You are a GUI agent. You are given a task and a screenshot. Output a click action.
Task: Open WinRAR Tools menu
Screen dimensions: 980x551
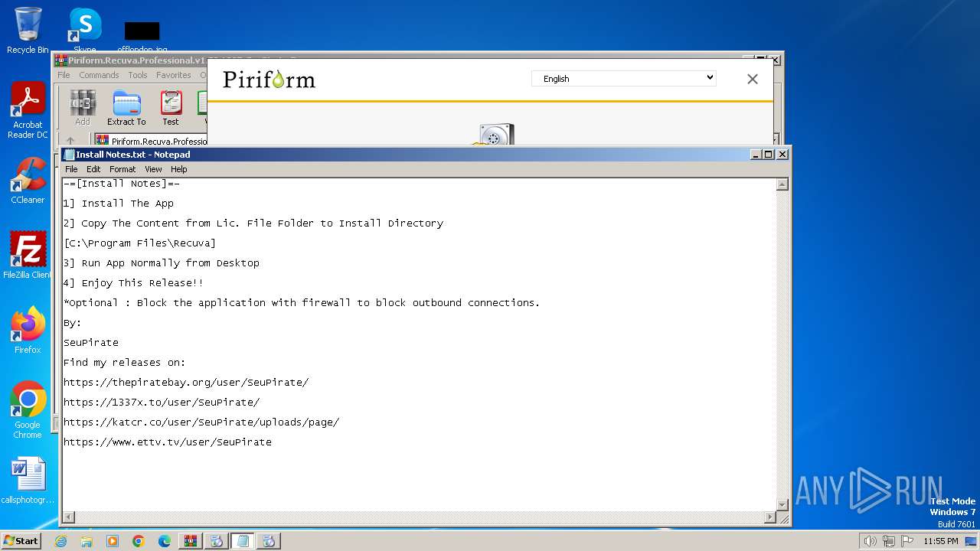pos(138,75)
